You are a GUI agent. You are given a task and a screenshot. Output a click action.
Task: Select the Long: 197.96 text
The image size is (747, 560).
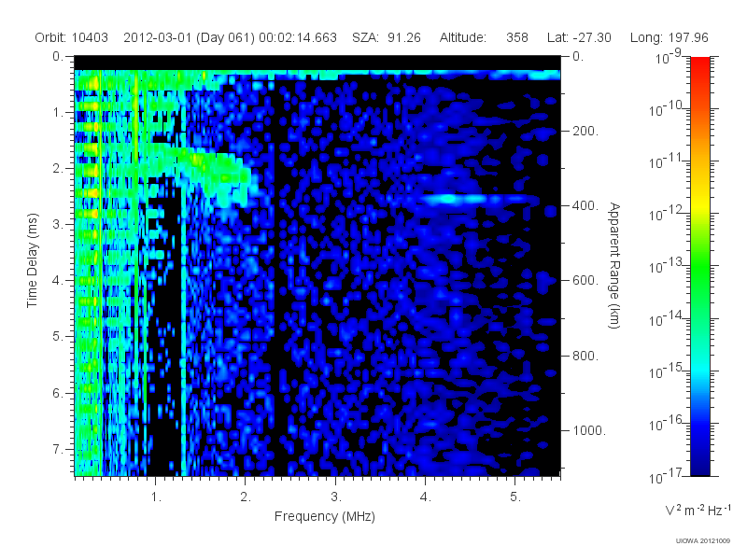coord(669,37)
